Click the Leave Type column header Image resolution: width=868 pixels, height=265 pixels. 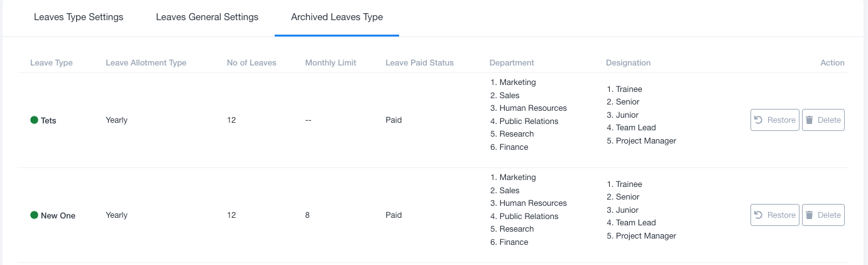52,63
